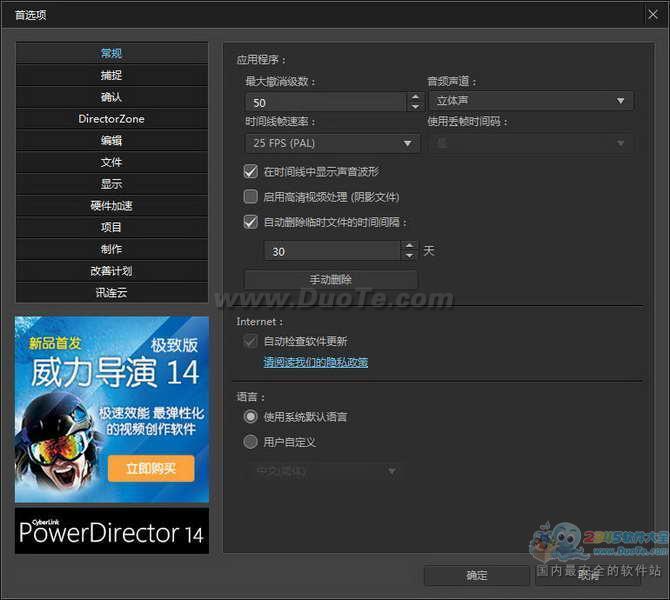
Task: Select the 常规 preferences category
Action: point(112,53)
